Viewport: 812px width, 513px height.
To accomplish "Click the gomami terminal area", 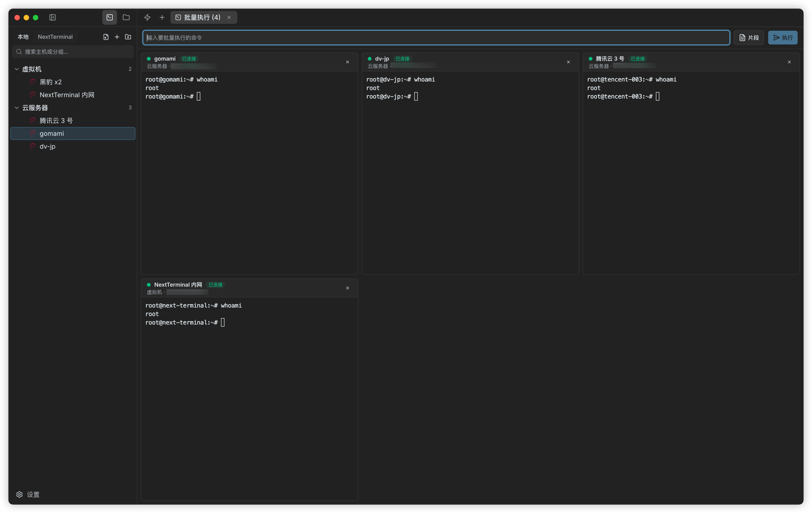I will (x=249, y=173).
